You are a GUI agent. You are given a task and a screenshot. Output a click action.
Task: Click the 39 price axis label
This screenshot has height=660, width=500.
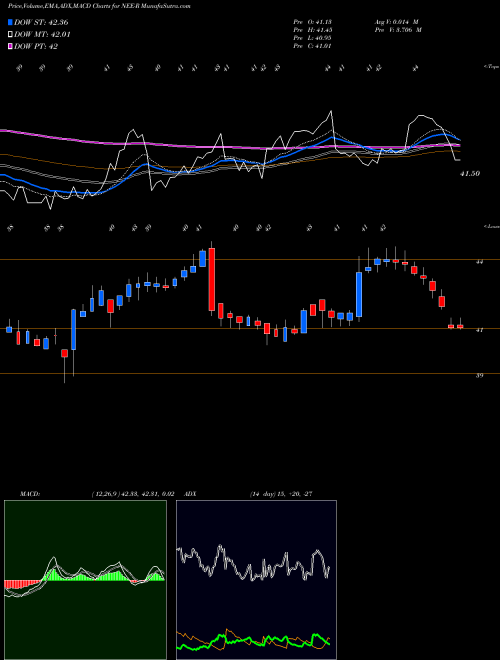[x=479, y=375]
